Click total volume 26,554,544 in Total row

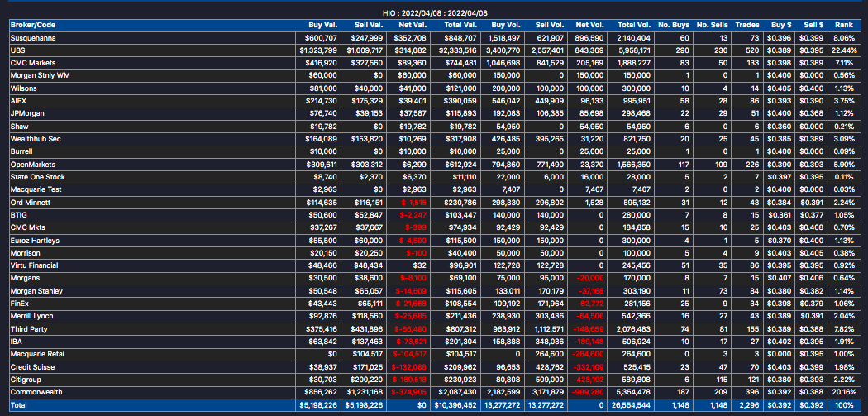click(632, 405)
